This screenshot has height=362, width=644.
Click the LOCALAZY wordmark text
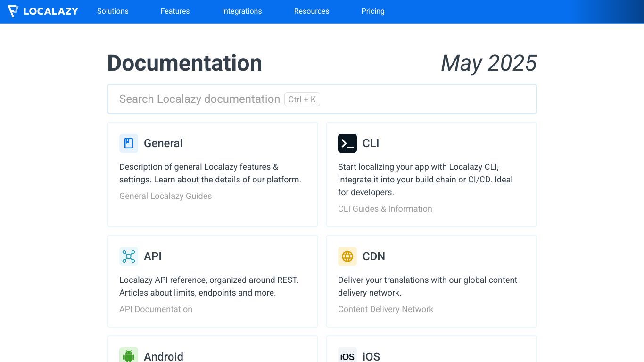point(51,11)
